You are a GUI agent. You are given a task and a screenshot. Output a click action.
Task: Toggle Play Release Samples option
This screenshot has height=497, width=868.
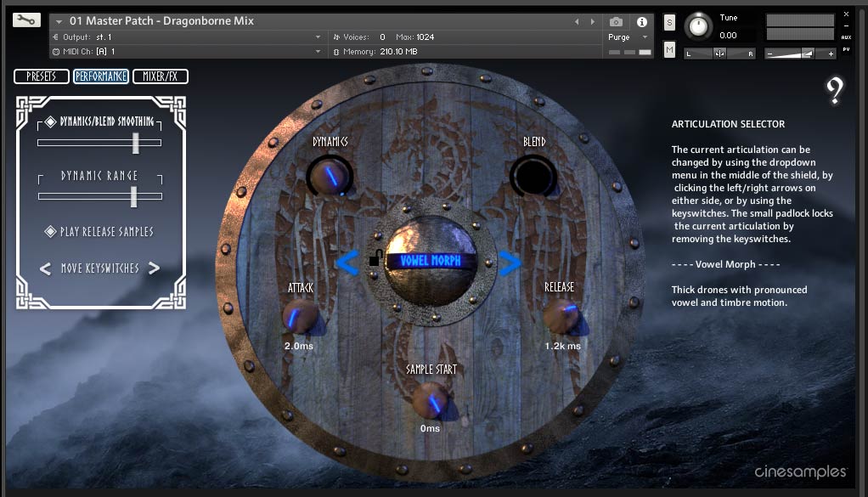click(51, 231)
